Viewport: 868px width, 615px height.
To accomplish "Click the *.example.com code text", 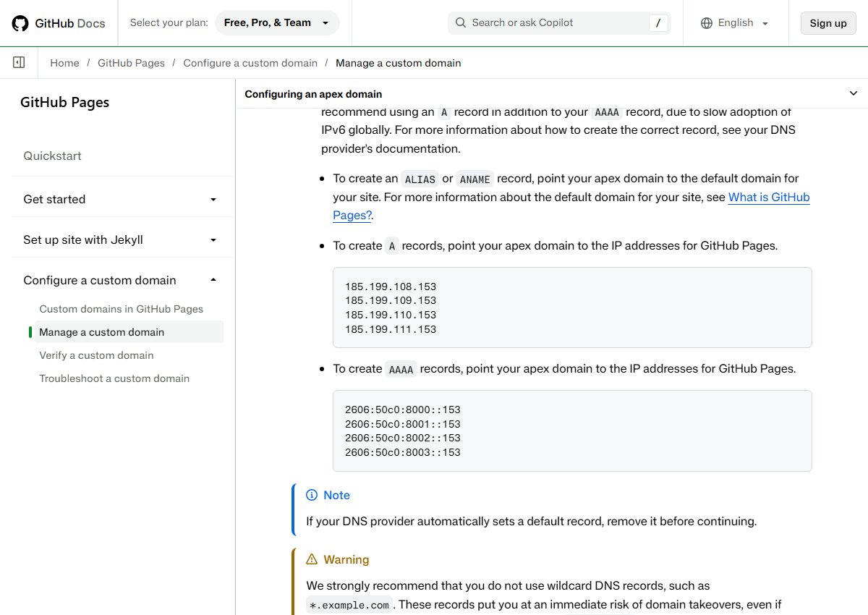I will tap(349, 605).
